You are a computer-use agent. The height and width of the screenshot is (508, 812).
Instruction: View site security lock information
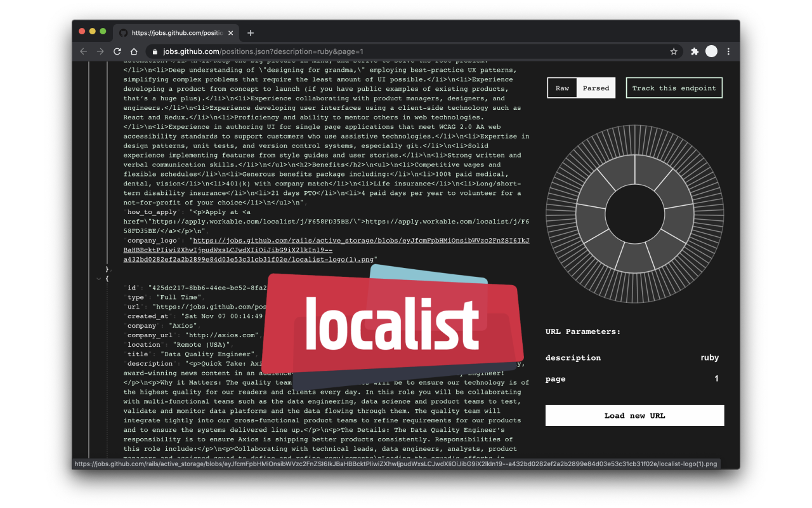pyautogui.click(x=154, y=51)
